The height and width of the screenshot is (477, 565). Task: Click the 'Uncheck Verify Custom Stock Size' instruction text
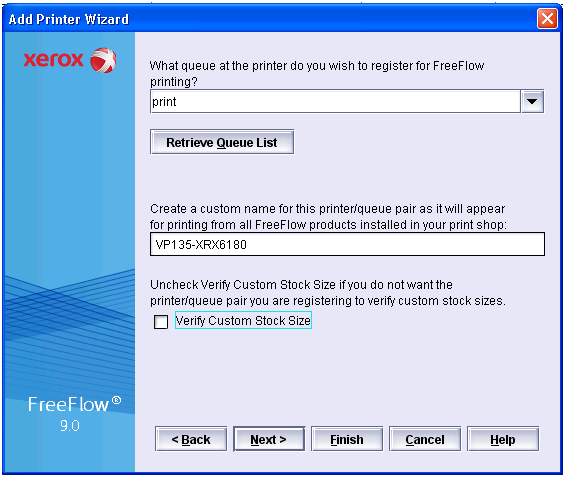click(328, 293)
